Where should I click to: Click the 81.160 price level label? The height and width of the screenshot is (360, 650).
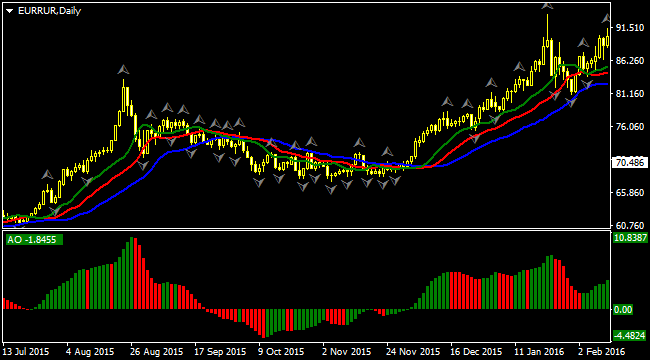tap(630, 94)
